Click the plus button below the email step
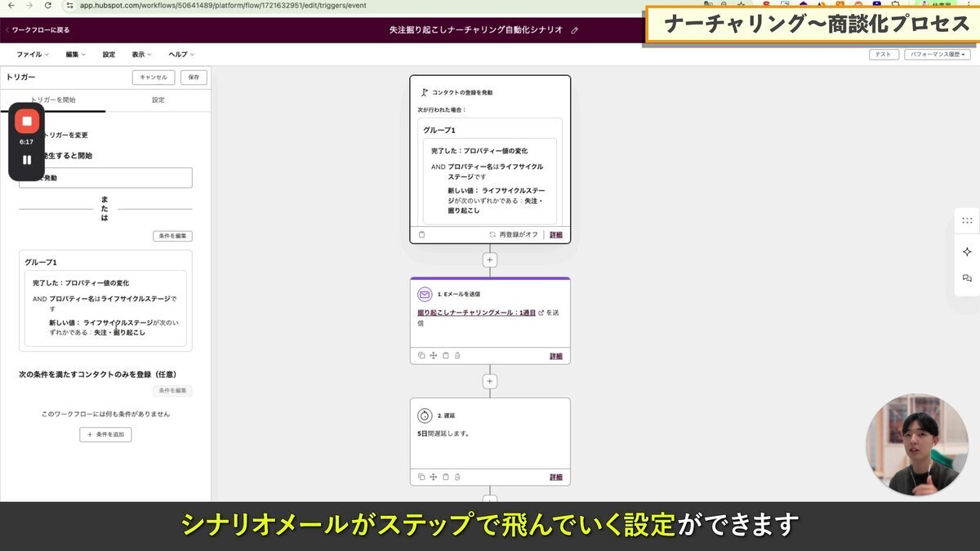 click(x=489, y=380)
